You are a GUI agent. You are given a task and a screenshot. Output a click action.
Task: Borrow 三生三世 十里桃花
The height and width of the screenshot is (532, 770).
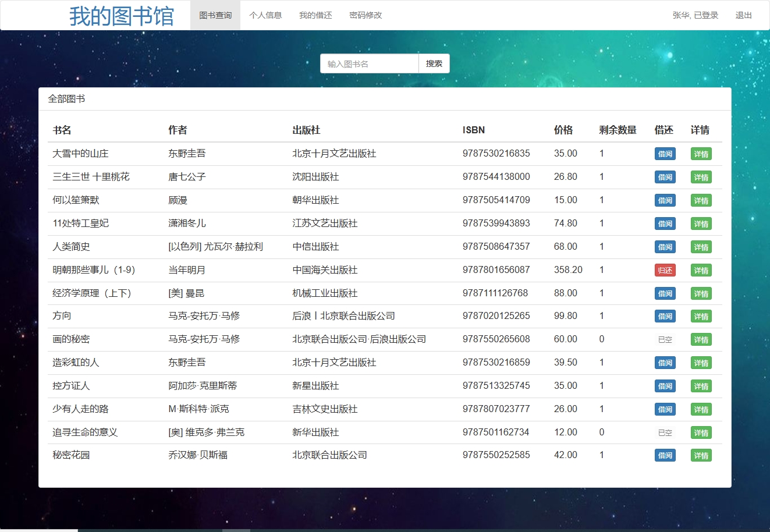(665, 177)
